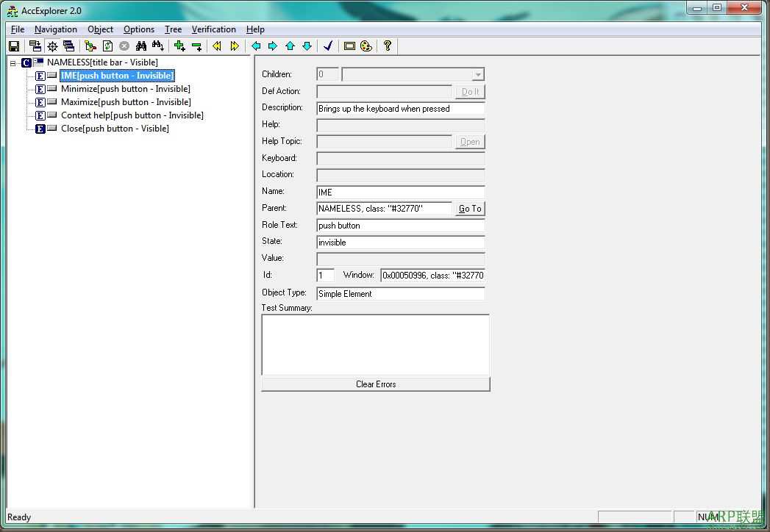Open the Navigation menu
Image resolution: width=770 pixels, height=532 pixels.
55,29
